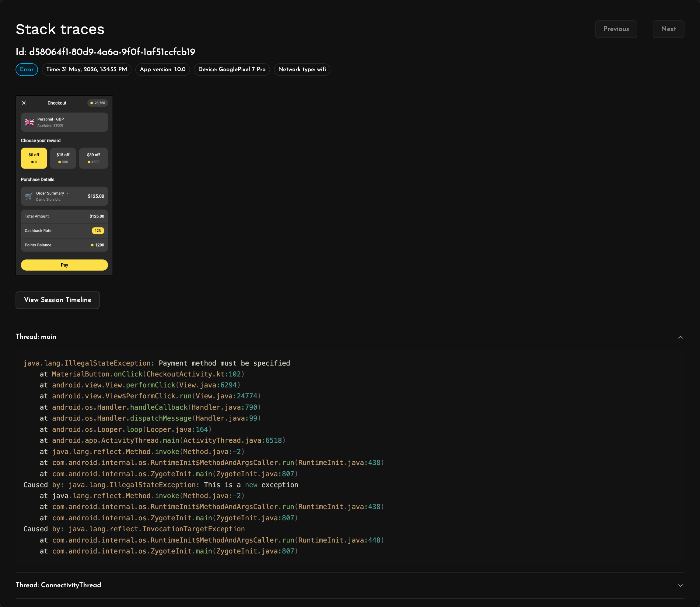This screenshot has height=607, width=700.
Task: Click the View$PerformClick.run View.java:24774 line
Action: click(x=150, y=396)
